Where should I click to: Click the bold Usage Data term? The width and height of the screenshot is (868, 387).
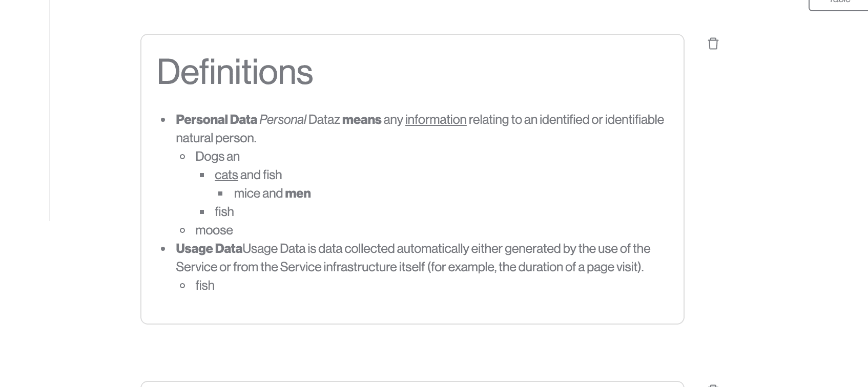tap(209, 248)
